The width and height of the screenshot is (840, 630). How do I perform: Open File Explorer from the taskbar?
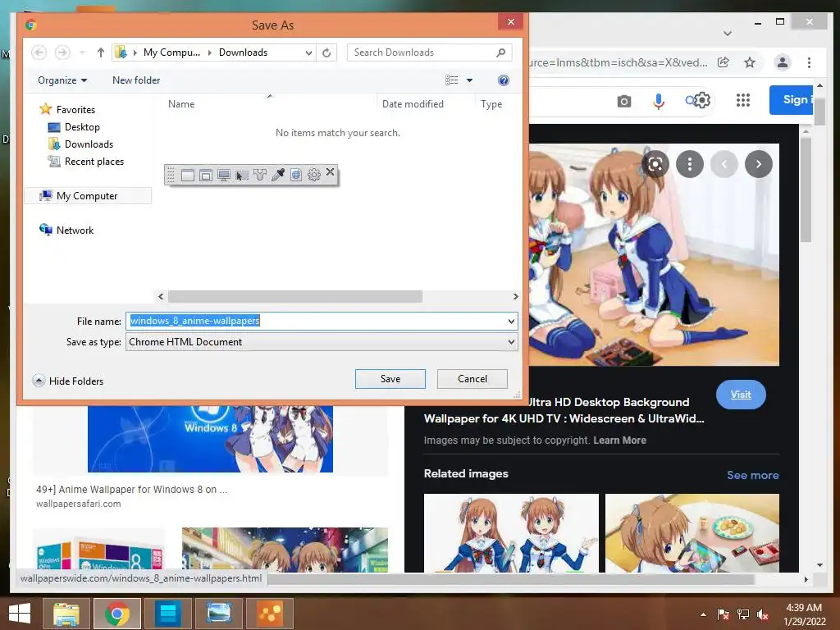(x=66, y=614)
